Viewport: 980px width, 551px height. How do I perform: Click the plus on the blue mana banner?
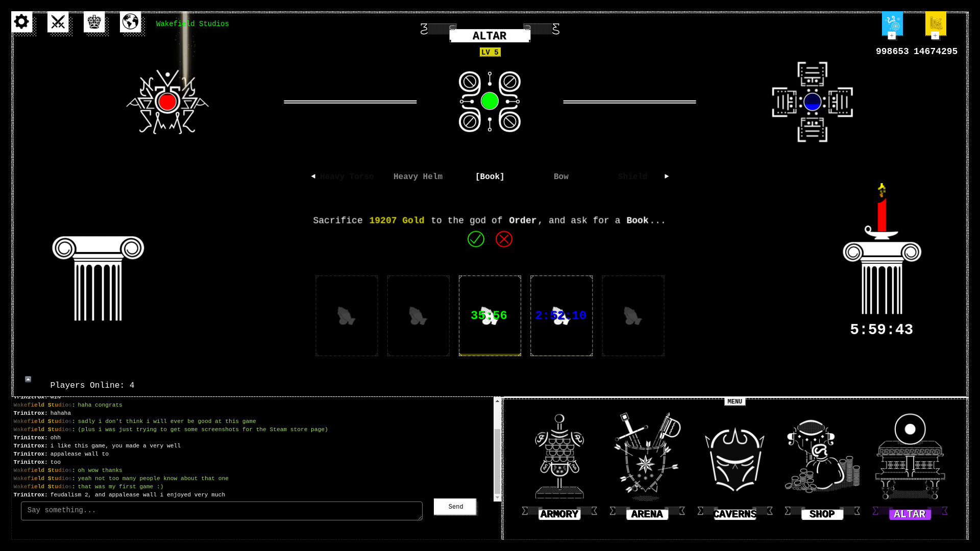coord(892,36)
